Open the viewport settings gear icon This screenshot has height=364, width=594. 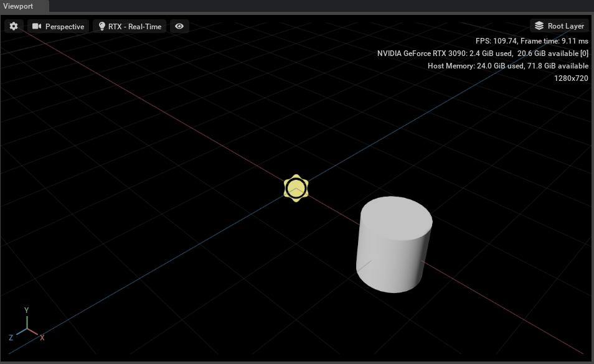point(13,26)
